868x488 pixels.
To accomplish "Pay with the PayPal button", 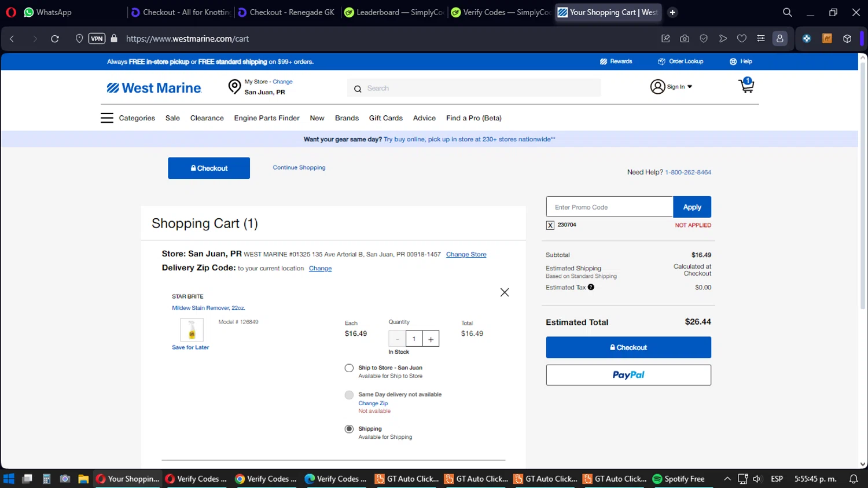I will pyautogui.click(x=628, y=375).
